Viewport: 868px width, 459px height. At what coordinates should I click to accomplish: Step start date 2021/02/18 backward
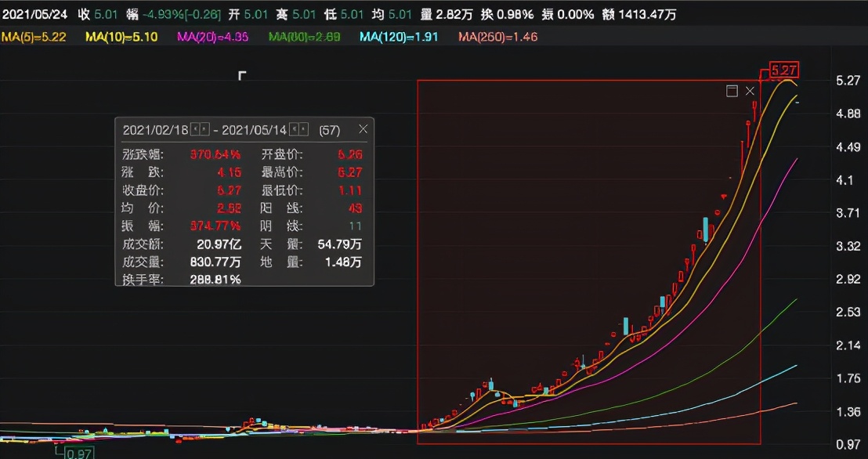197,129
